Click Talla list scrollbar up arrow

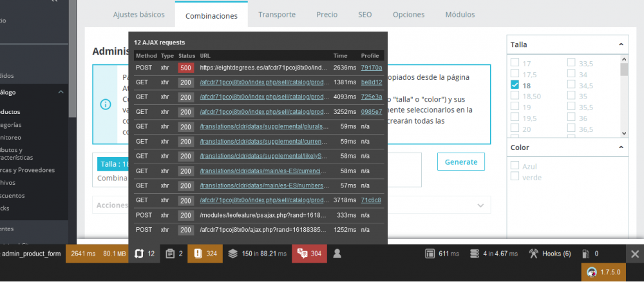tap(624, 59)
